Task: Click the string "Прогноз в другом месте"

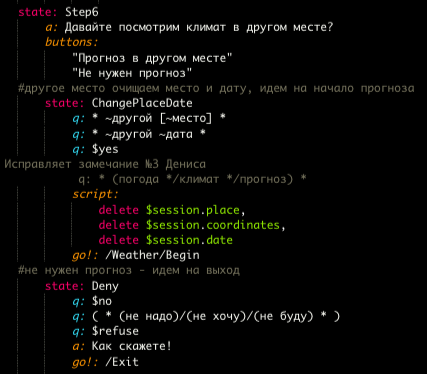Action: point(152,58)
